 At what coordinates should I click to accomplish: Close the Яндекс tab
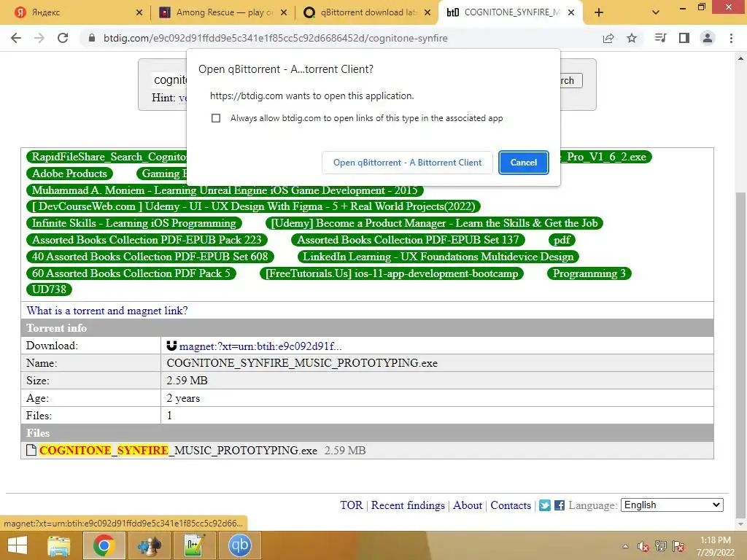coord(139,12)
